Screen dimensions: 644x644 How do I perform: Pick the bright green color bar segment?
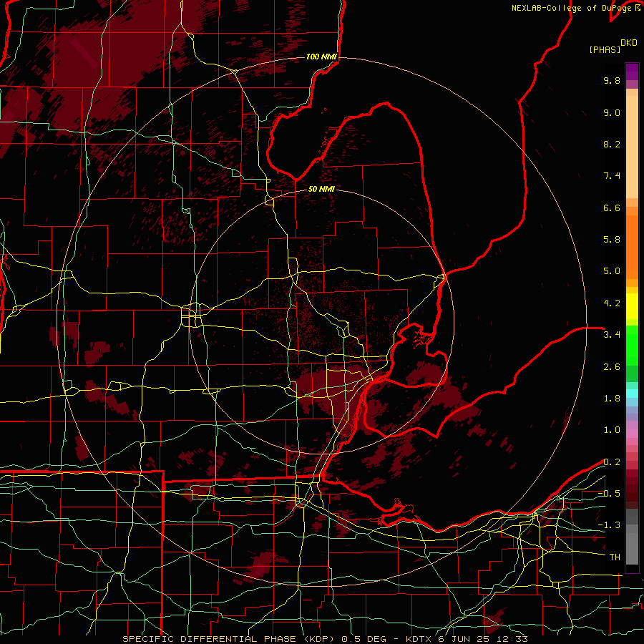click(x=632, y=345)
